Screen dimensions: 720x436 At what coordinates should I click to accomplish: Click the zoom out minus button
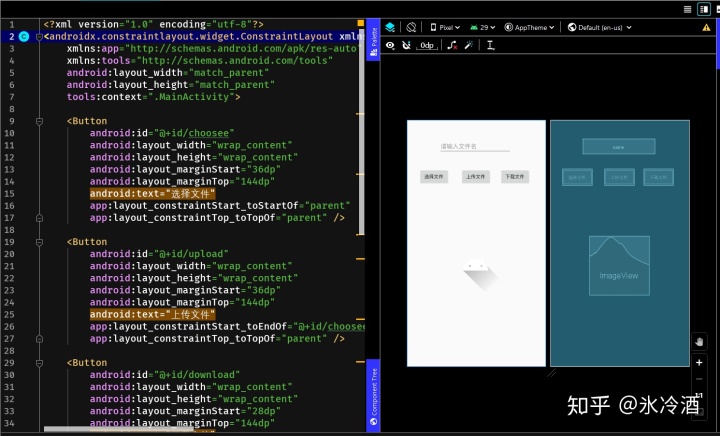click(699, 379)
